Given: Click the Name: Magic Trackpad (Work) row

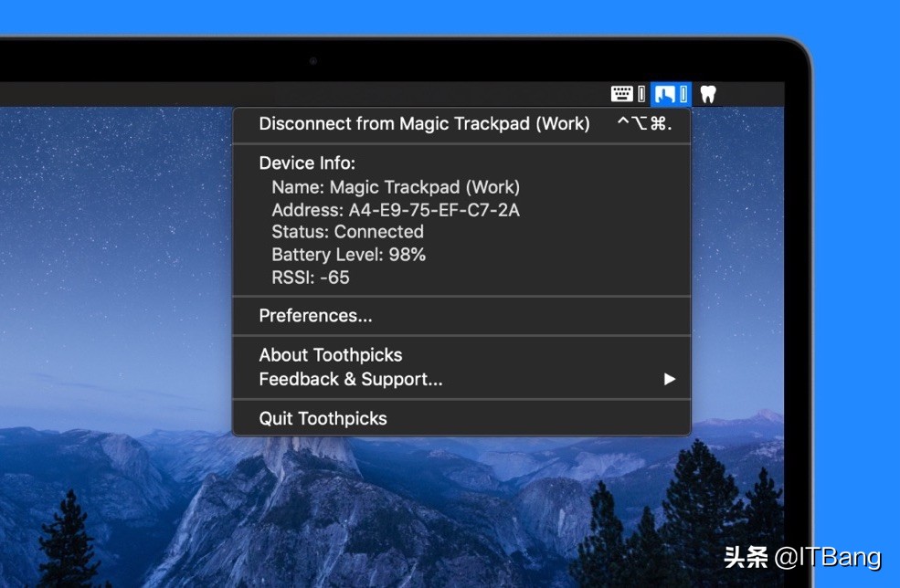Looking at the screenshot, I should [x=395, y=187].
